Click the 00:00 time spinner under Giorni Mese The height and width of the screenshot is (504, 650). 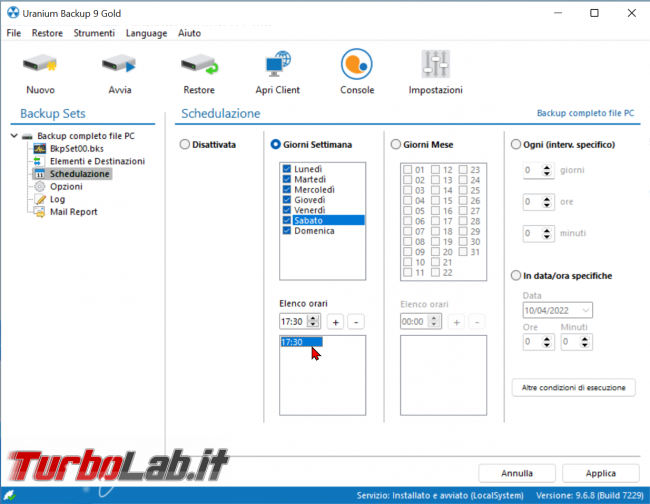point(434,322)
